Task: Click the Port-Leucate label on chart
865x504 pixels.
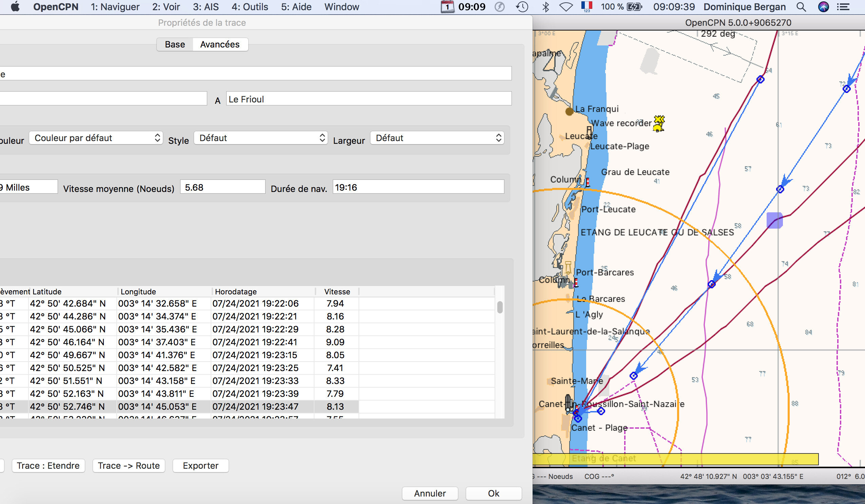Action: (x=608, y=209)
